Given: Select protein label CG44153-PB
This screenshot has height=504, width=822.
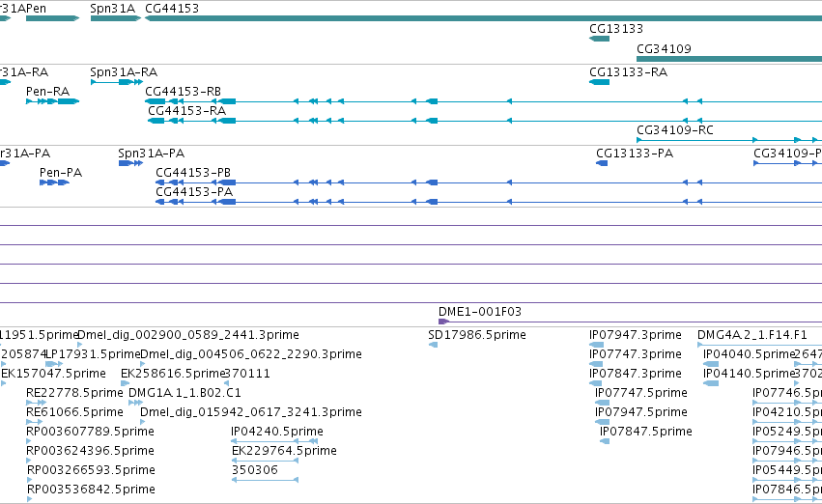Looking at the screenshot, I should (x=193, y=173).
